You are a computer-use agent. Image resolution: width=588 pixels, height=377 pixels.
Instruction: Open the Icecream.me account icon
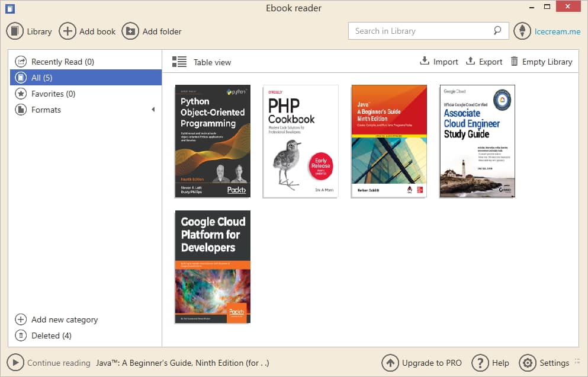(x=522, y=31)
